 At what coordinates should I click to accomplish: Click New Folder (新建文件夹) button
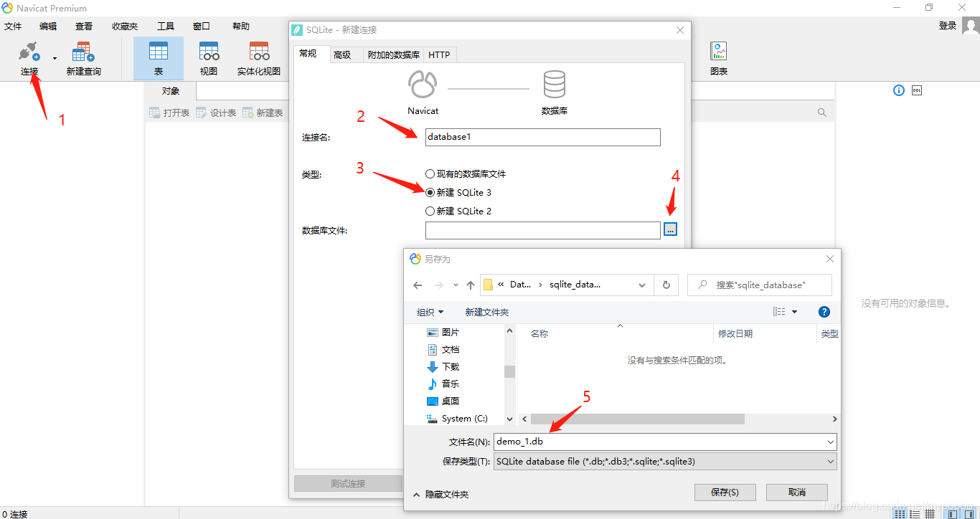point(487,312)
